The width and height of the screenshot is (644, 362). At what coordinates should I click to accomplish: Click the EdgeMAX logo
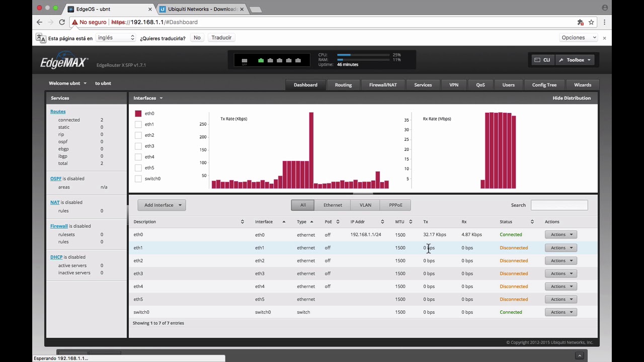(x=64, y=60)
